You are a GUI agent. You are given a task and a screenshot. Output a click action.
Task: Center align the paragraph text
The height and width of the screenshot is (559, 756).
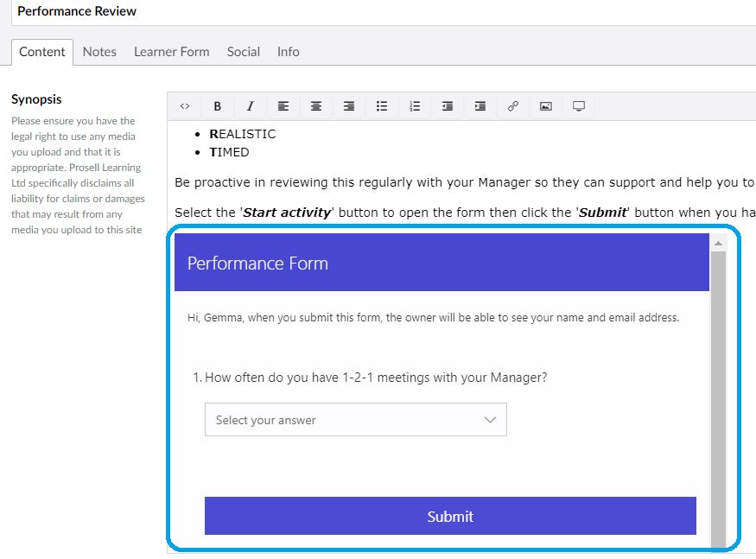[x=316, y=105]
